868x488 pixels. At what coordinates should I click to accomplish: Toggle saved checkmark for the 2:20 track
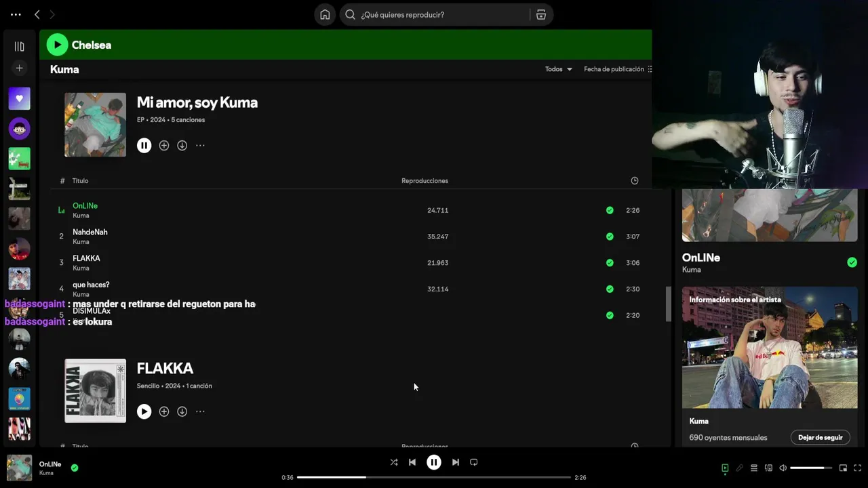[x=610, y=315]
